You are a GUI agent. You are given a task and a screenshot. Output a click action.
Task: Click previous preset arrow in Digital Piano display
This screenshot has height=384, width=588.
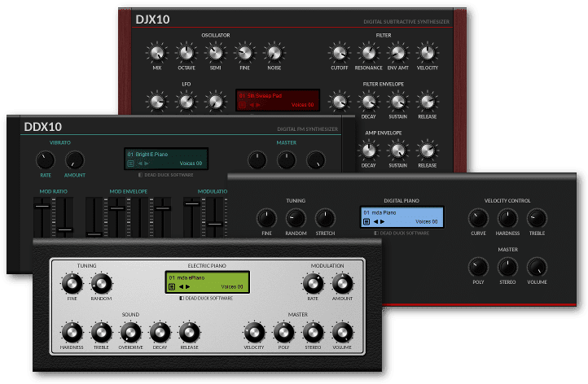[x=375, y=222]
